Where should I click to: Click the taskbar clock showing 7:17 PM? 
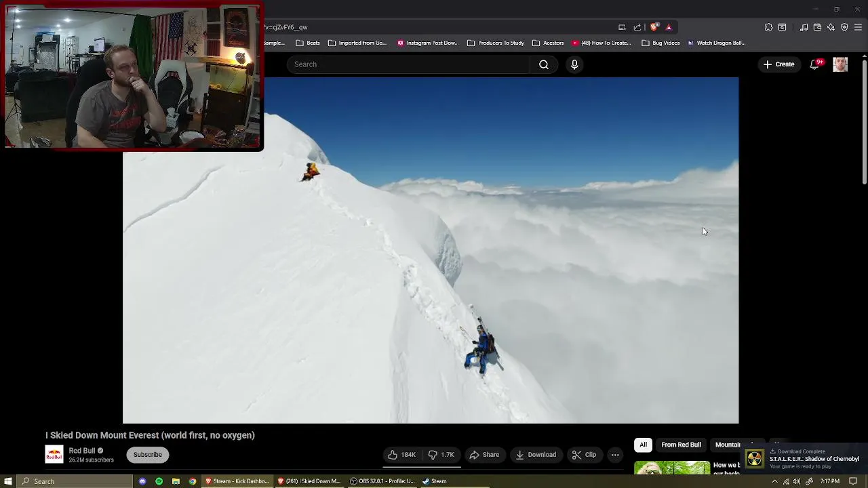(x=829, y=481)
